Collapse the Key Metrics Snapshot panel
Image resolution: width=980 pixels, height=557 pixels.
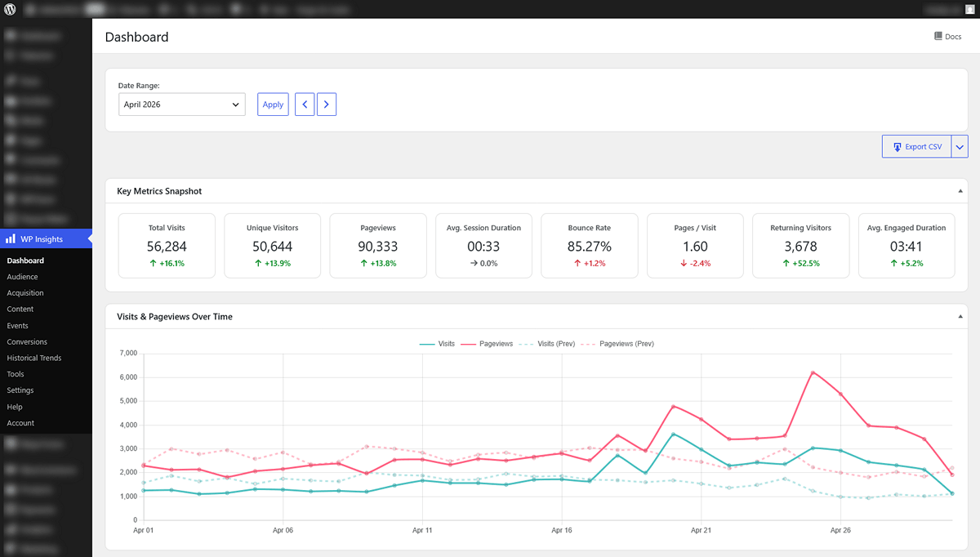(960, 191)
